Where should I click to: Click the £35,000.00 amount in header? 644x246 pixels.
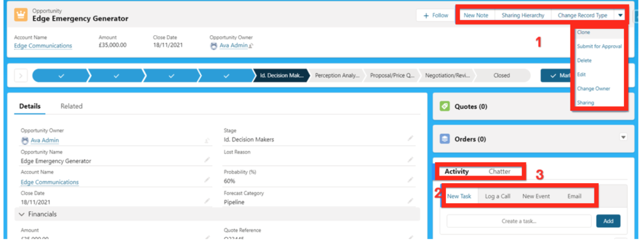[113, 45]
